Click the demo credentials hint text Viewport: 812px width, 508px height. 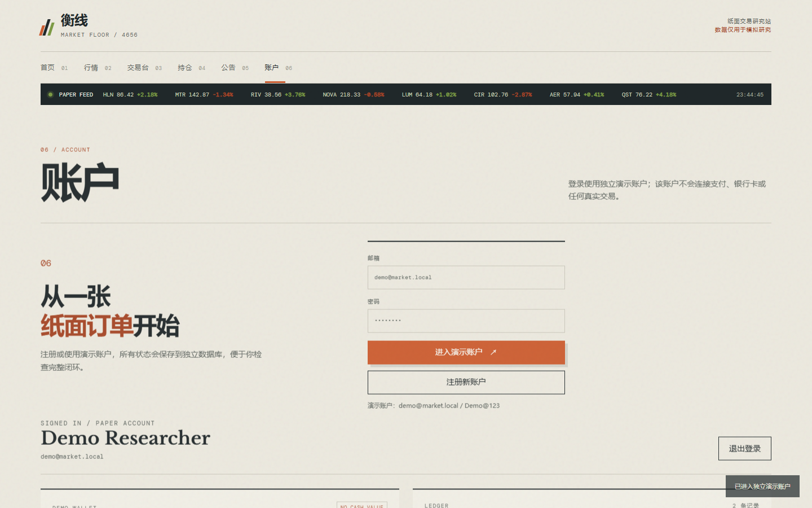coord(434,406)
